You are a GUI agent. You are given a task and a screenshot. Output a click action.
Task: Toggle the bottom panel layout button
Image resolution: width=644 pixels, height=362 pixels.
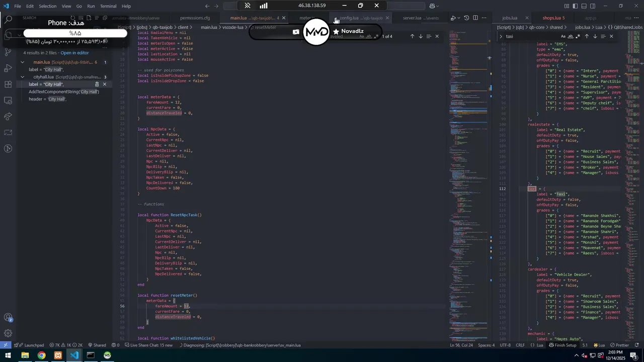584,6
